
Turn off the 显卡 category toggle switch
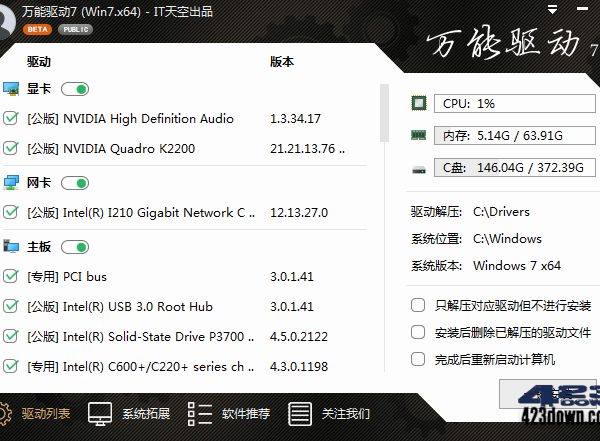coord(75,89)
